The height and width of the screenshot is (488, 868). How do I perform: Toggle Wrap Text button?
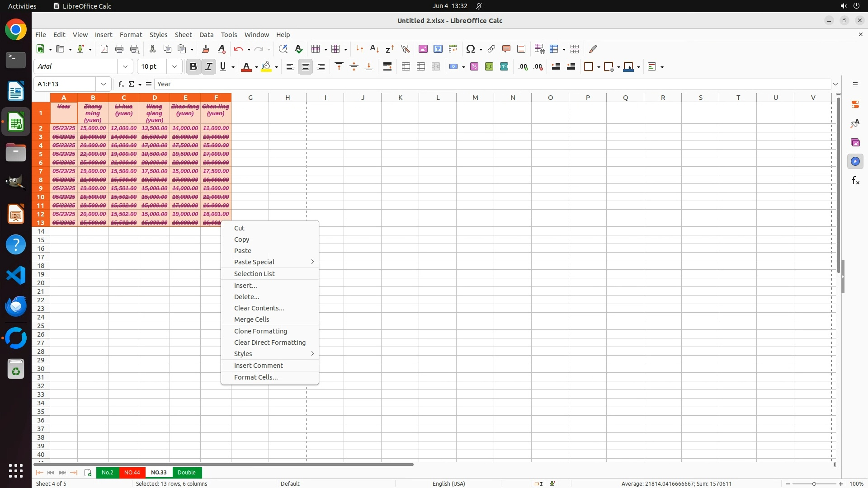point(387,67)
